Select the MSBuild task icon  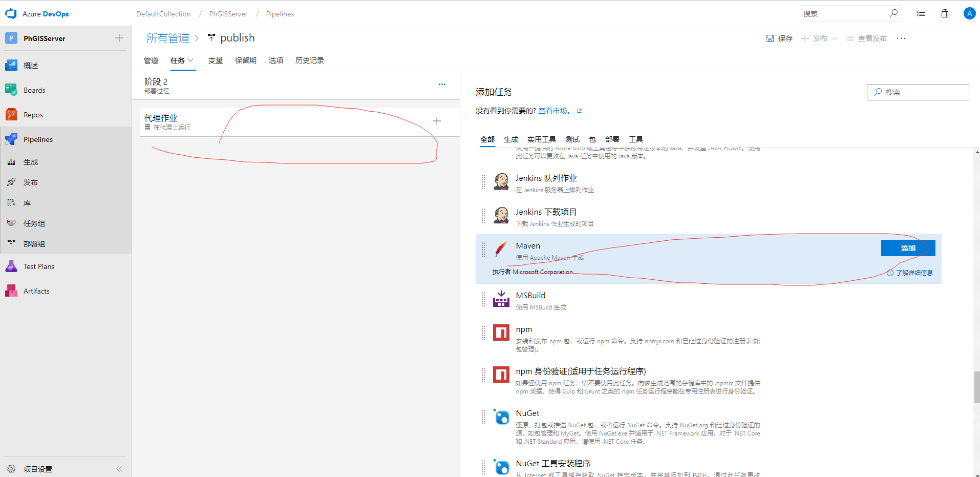(x=501, y=299)
